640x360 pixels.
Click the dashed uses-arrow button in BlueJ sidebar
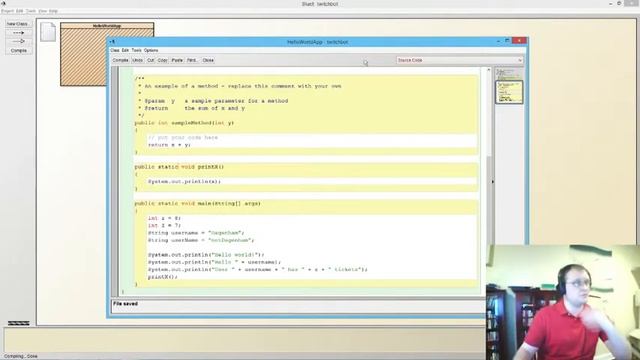click(x=18, y=33)
